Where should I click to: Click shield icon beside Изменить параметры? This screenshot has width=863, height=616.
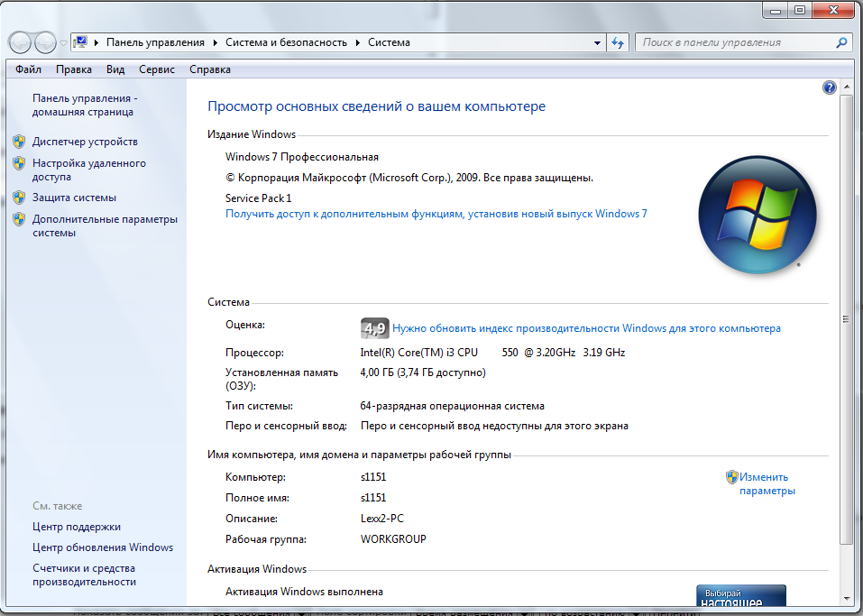732,477
